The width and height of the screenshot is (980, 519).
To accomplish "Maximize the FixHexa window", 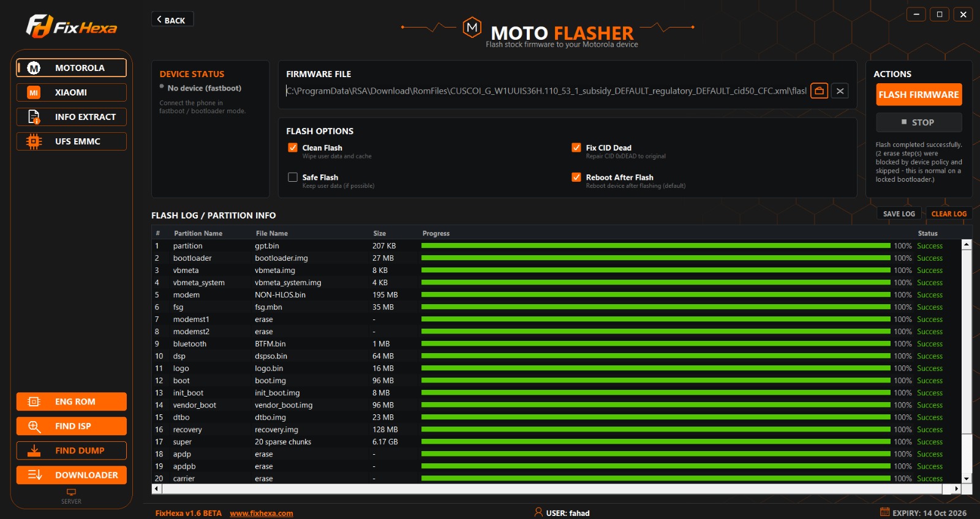I will pyautogui.click(x=940, y=14).
